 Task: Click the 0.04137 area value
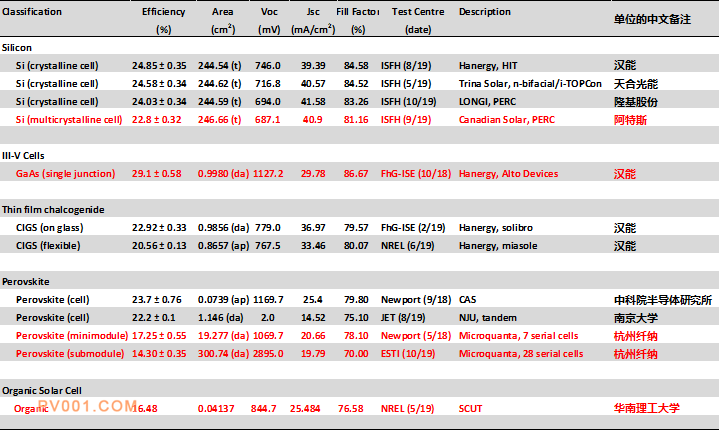click(x=216, y=409)
